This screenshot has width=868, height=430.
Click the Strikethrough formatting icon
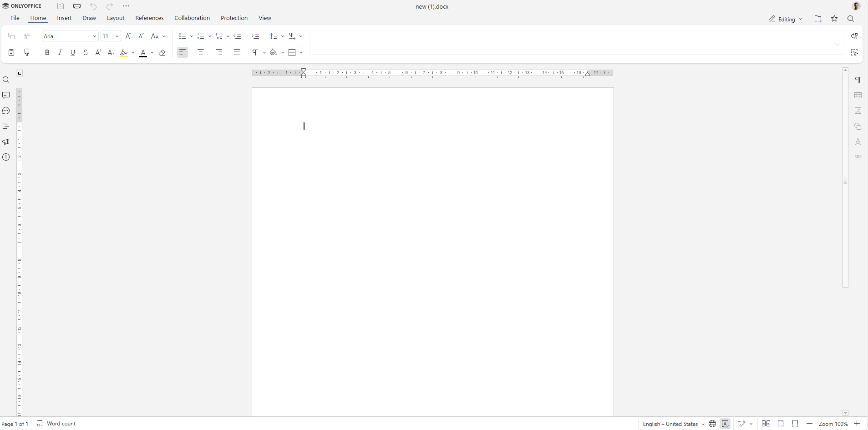[x=86, y=53]
